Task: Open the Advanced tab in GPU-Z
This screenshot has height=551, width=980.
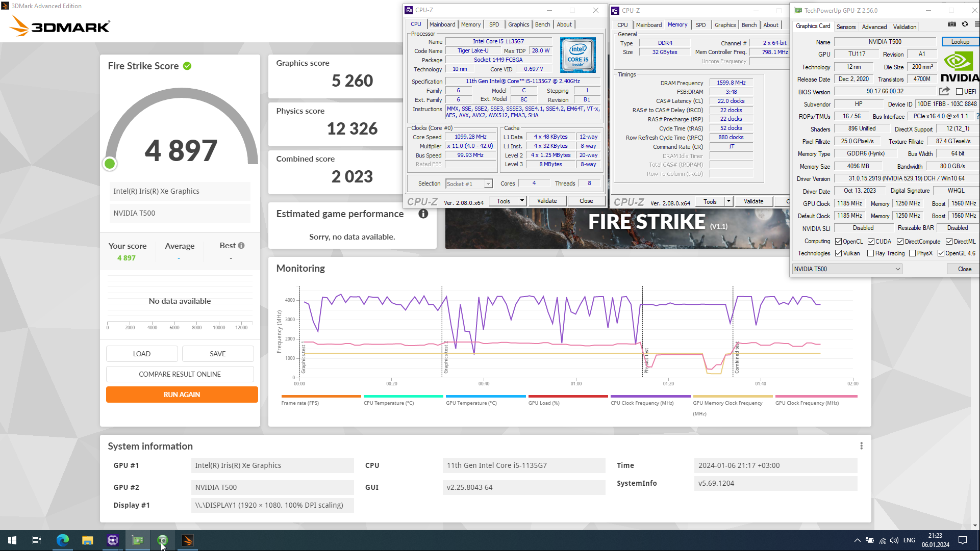Action: [x=874, y=27]
